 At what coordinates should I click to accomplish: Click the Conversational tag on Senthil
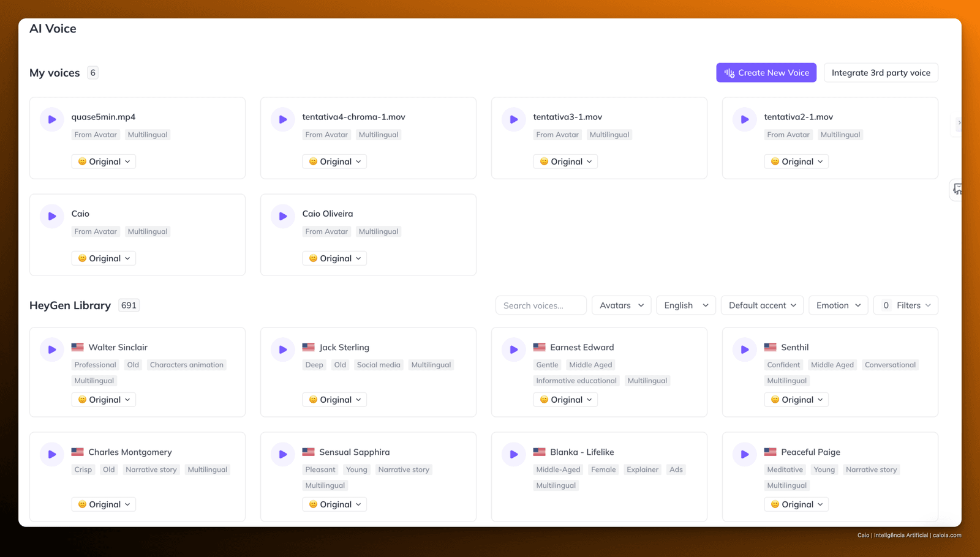click(890, 365)
